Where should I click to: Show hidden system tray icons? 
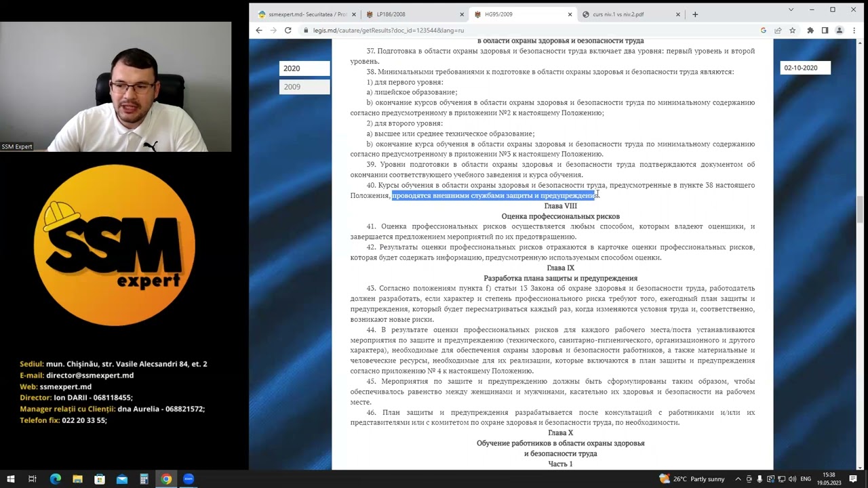[x=738, y=479]
